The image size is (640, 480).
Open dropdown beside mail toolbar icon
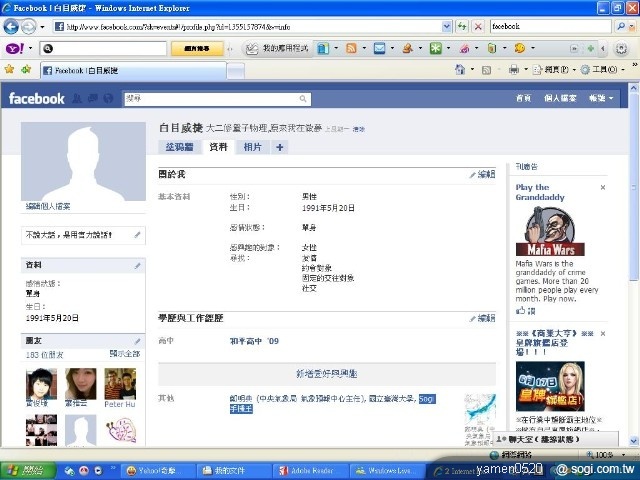tap(392, 48)
